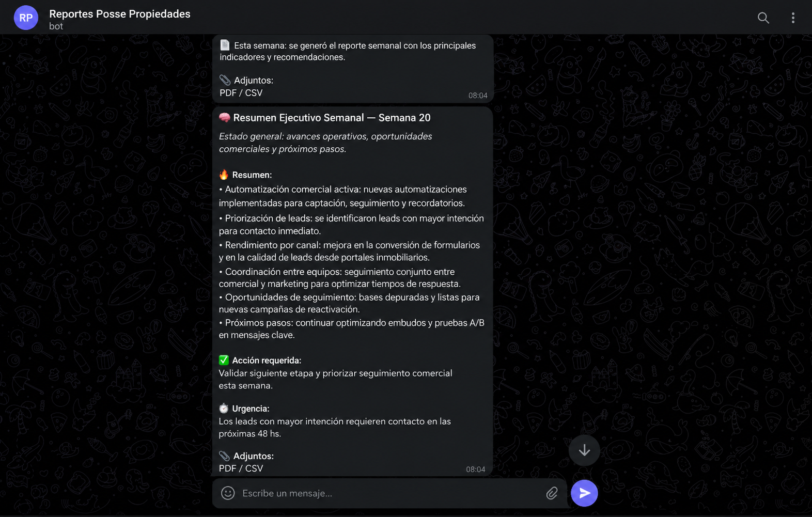Jump to latest with the down arrow
The height and width of the screenshot is (517, 812).
tap(584, 450)
